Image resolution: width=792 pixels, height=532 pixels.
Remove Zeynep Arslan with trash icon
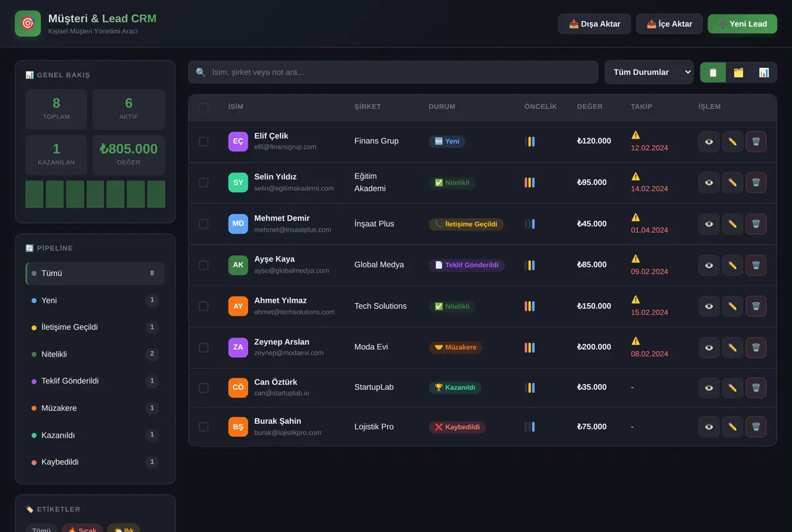point(756,347)
